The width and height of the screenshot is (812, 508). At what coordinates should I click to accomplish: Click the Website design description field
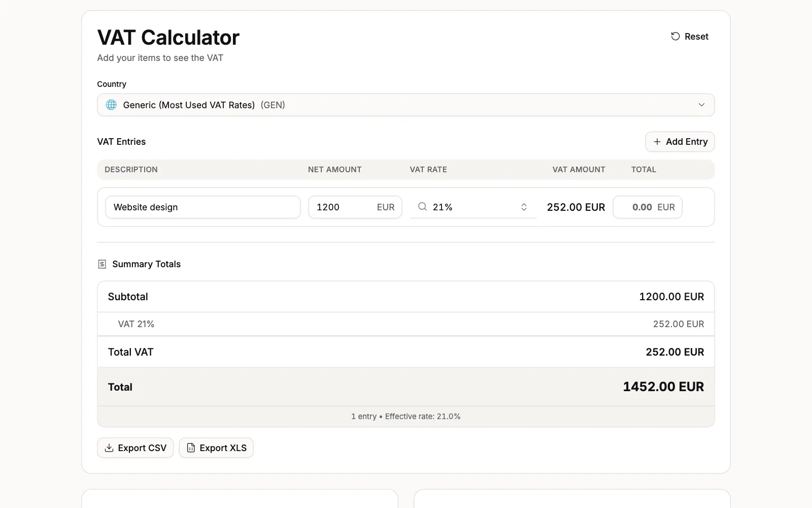(x=203, y=207)
